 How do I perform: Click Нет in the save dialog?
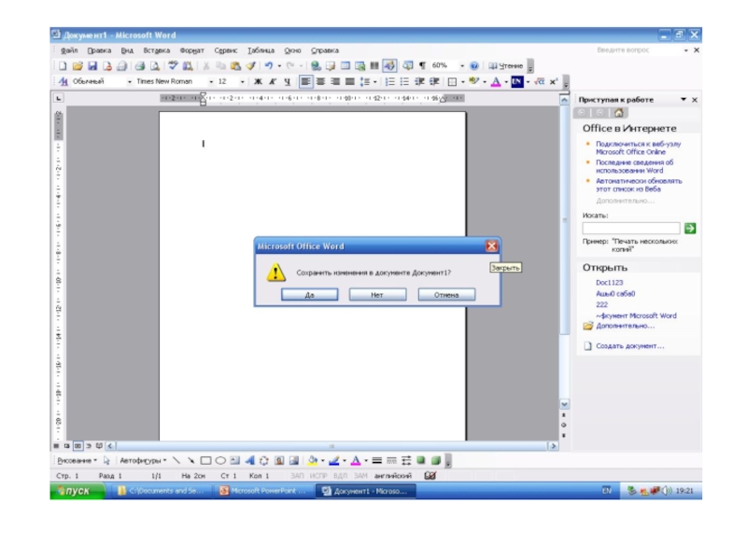point(377,295)
